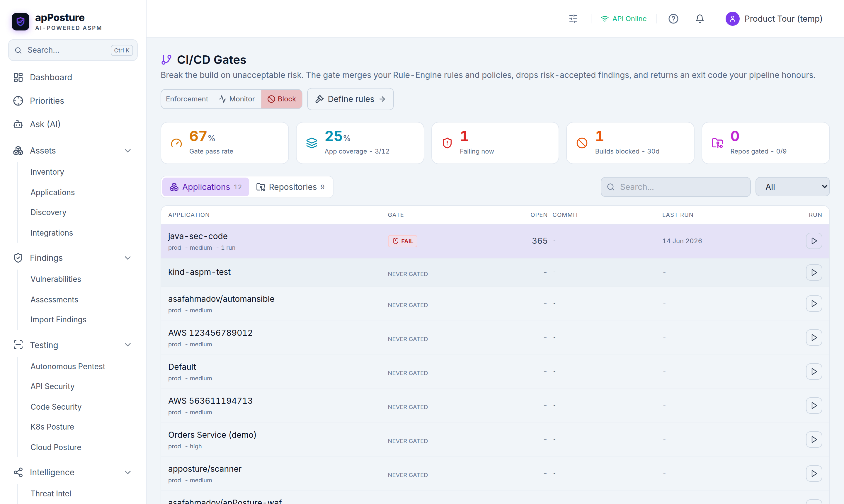Run the gate for Default application

click(814, 372)
